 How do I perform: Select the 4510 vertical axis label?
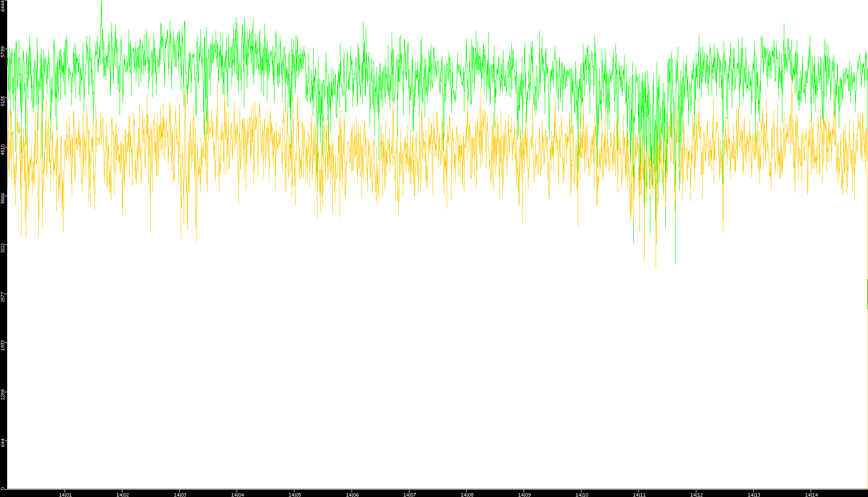tap(3, 149)
